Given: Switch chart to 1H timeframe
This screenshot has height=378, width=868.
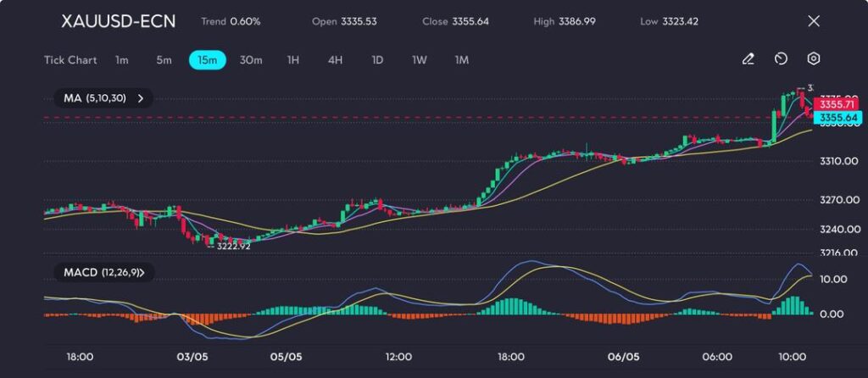Looking at the screenshot, I should (x=293, y=60).
